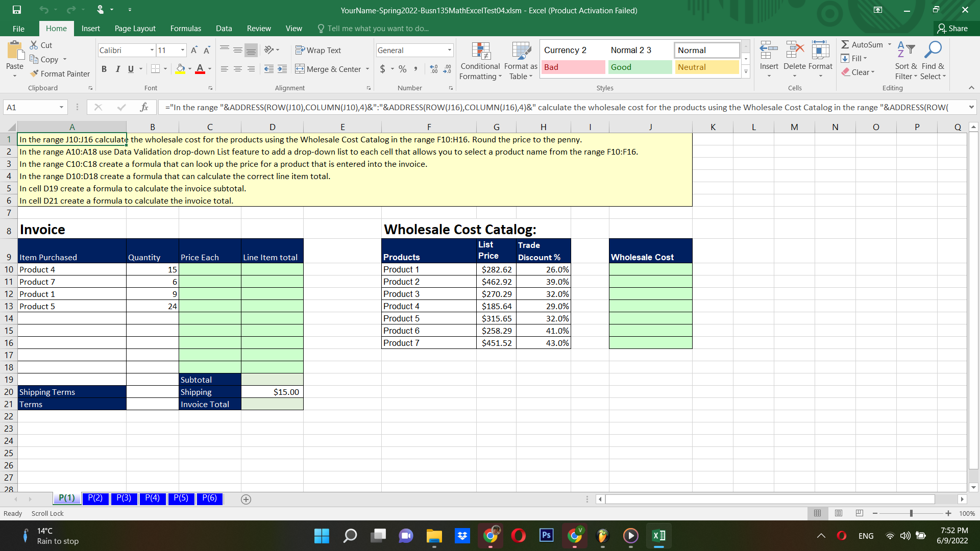
Task: Open the General number format dropdown
Action: pyautogui.click(x=449, y=50)
